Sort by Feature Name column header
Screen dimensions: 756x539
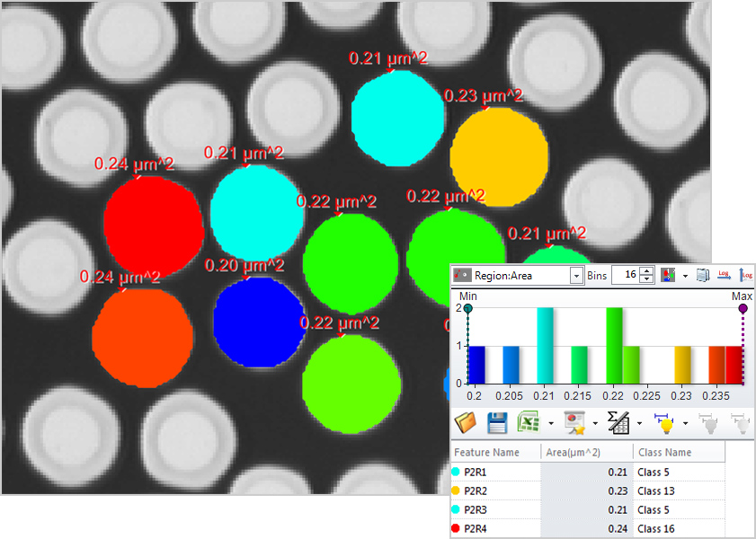[494, 453]
